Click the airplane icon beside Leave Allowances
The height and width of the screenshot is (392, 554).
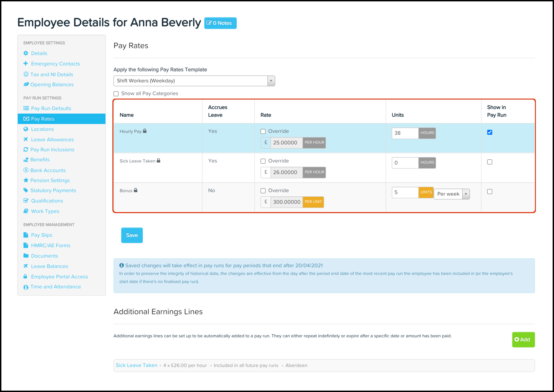(x=26, y=139)
